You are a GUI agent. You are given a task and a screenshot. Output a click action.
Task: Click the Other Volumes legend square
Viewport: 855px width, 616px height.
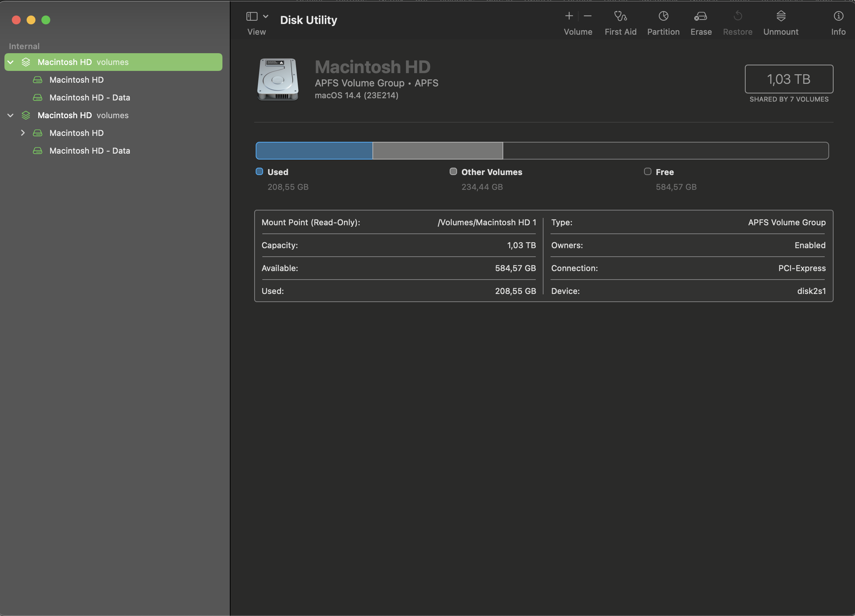tap(453, 172)
